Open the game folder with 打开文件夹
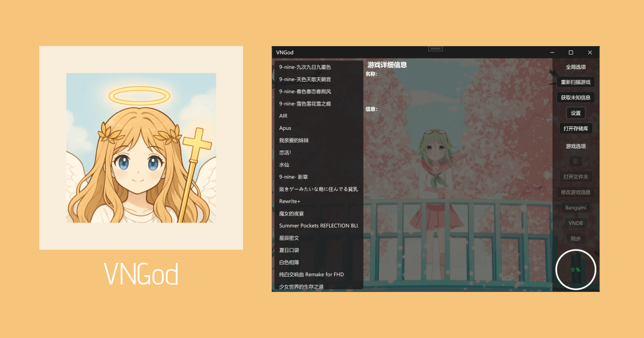 [576, 177]
